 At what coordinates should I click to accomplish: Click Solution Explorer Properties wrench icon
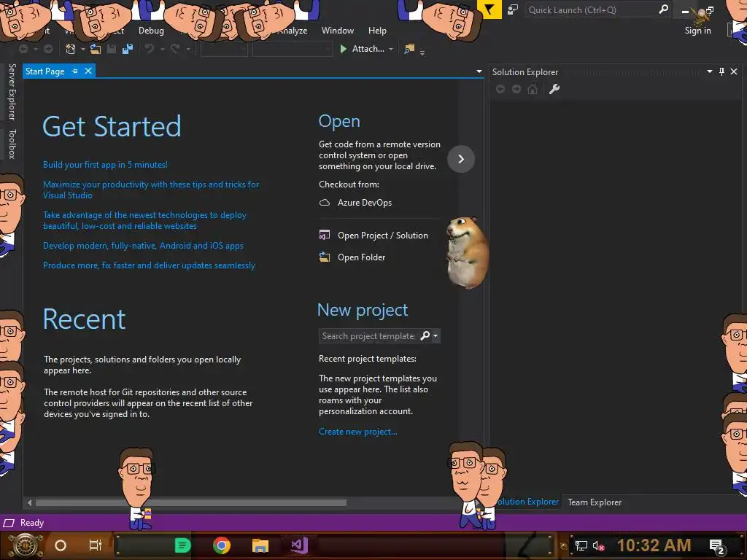(554, 89)
